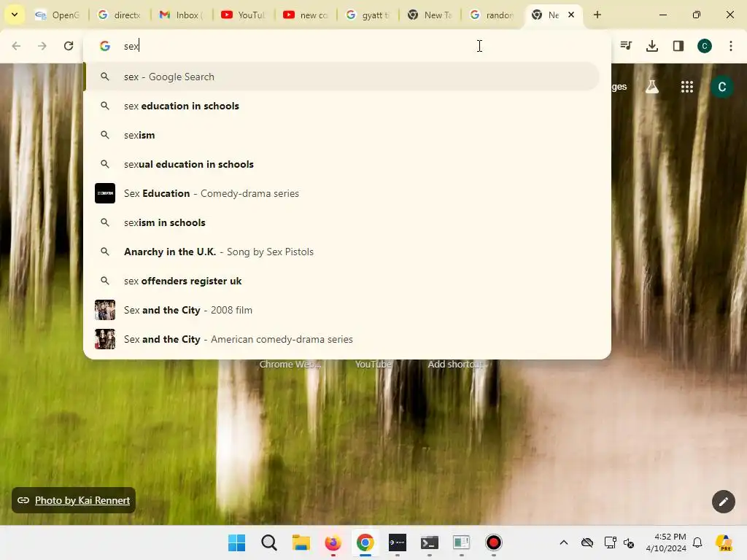Click the Google icon in the address bar
The width and height of the screenshot is (747, 560).
105,46
